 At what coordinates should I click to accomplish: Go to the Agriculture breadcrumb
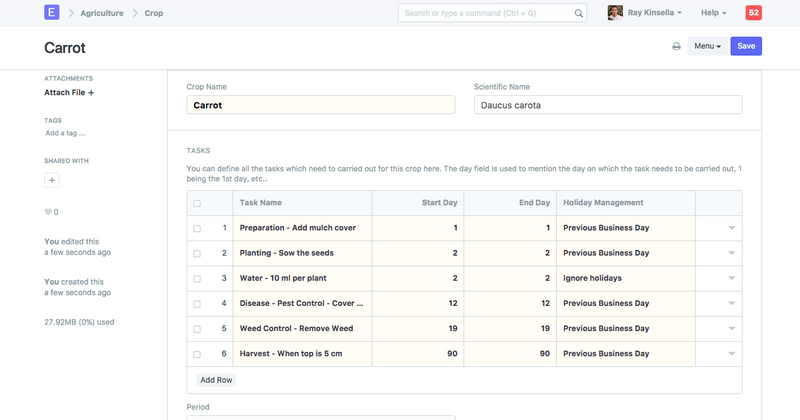point(104,13)
